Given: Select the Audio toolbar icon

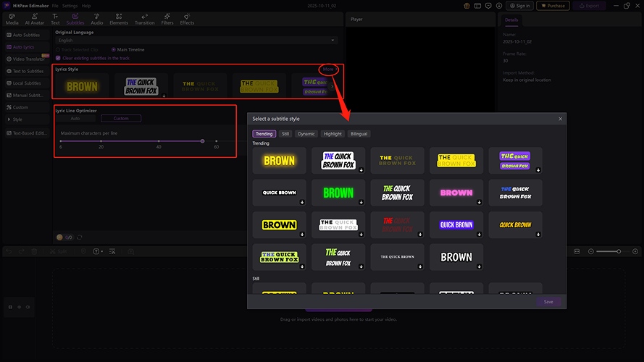Looking at the screenshot, I should (x=96, y=17).
